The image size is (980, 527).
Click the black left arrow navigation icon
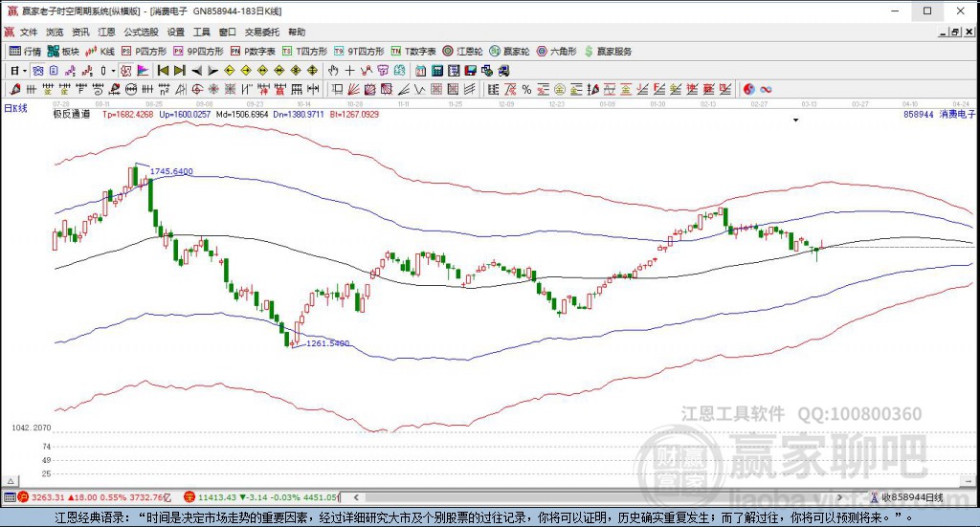197,71
